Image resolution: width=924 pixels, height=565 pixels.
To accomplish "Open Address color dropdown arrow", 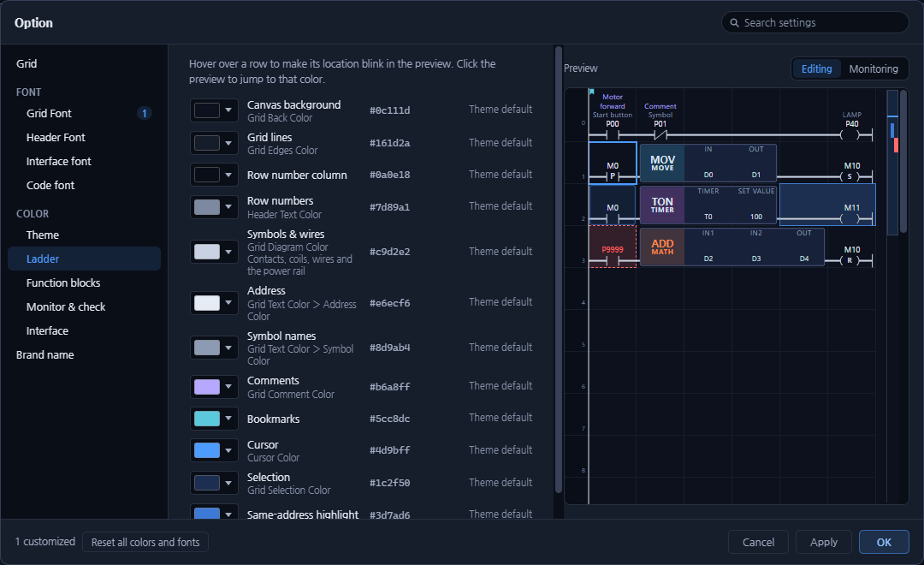I will [228, 302].
